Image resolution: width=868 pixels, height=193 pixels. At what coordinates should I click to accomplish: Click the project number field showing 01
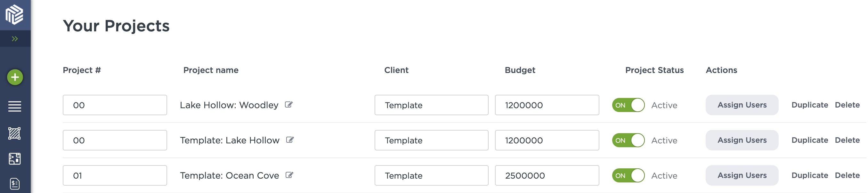(115, 175)
